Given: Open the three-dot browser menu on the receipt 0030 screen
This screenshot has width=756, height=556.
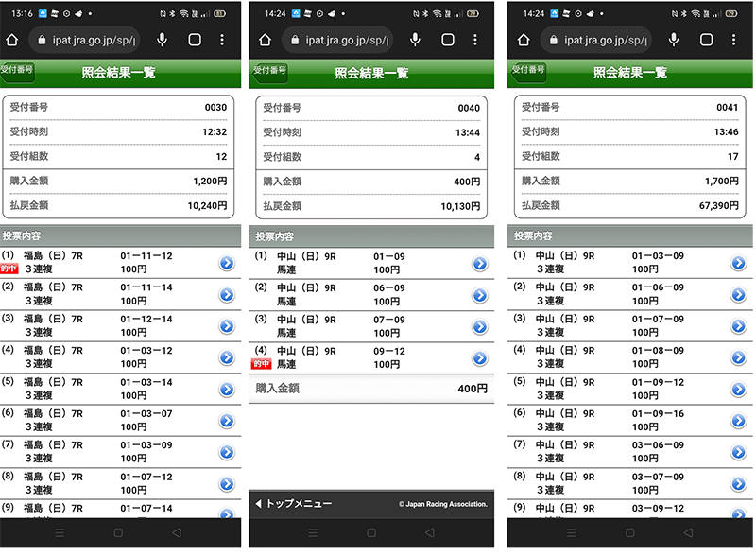Looking at the screenshot, I should pyautogui.click(x=222, y=40).
